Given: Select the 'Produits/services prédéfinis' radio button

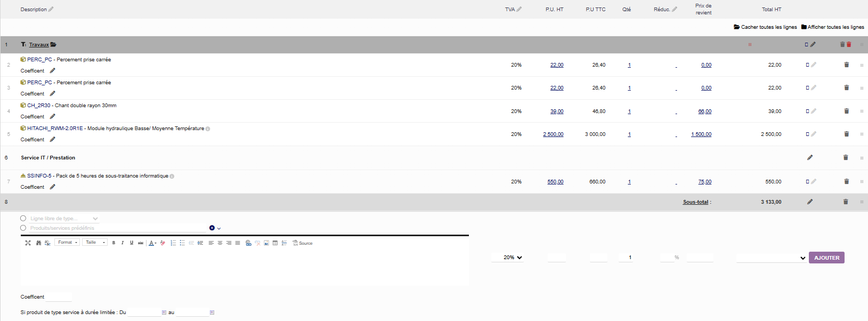Looking at the screenshot, I should tap(23, 228).
